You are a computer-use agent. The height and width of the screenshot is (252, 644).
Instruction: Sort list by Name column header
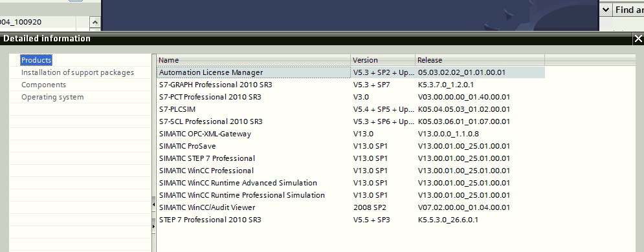pyautogui.click(x=254, y=60)
